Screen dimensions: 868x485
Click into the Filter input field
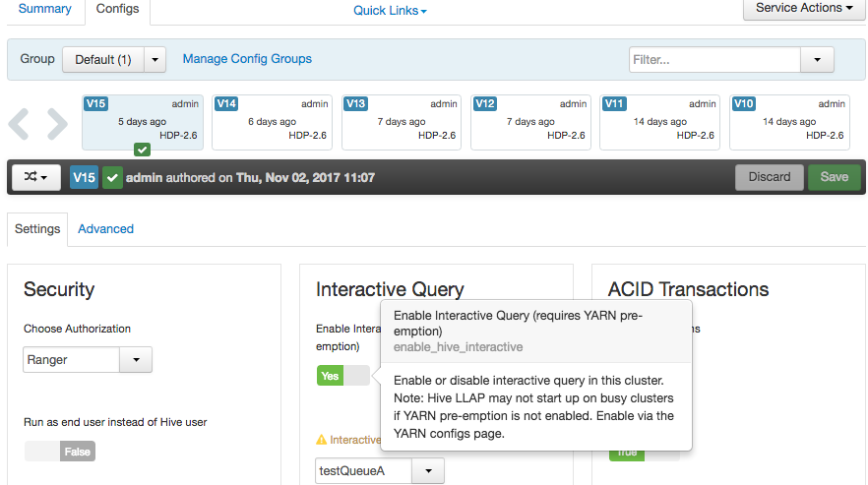pyautogui.click(x=714, y=60)
